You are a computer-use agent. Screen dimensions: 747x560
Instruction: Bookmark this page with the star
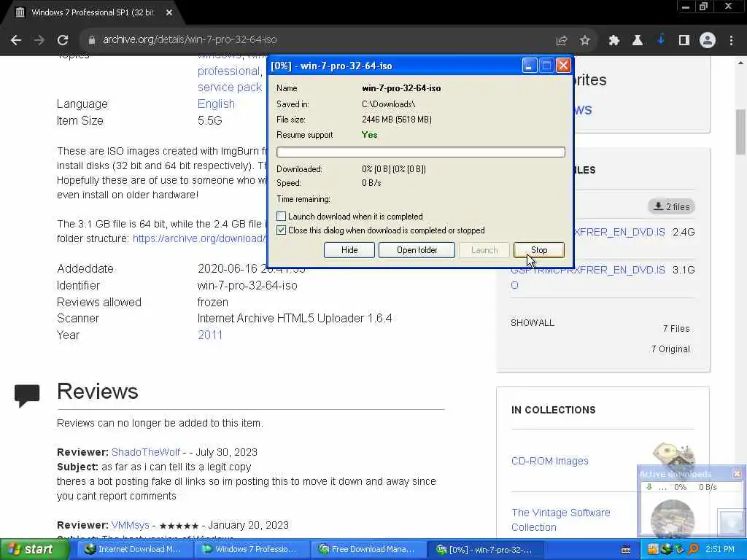point(585,41)
